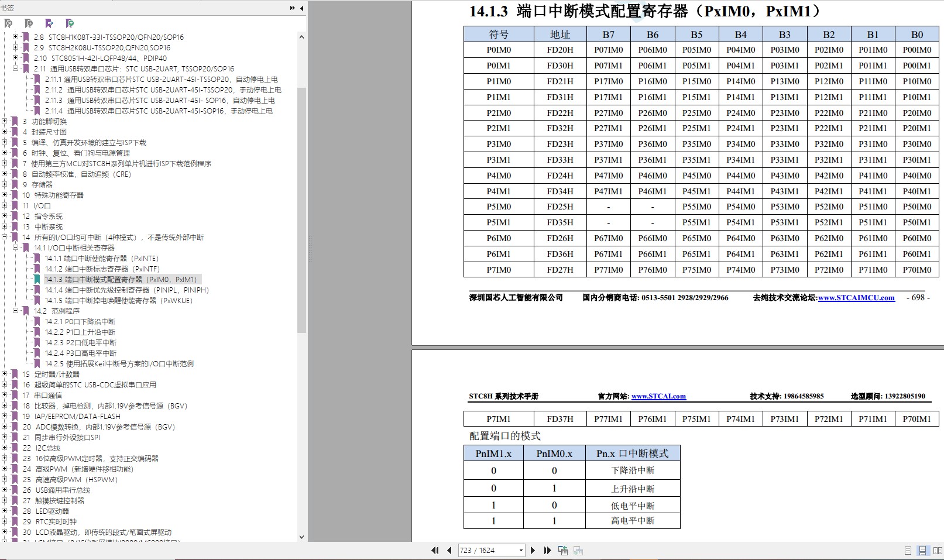Open bookmark 14.2.5 使用拓展Keil中断号方案
The image size is (944, 560).
(119, 363)
